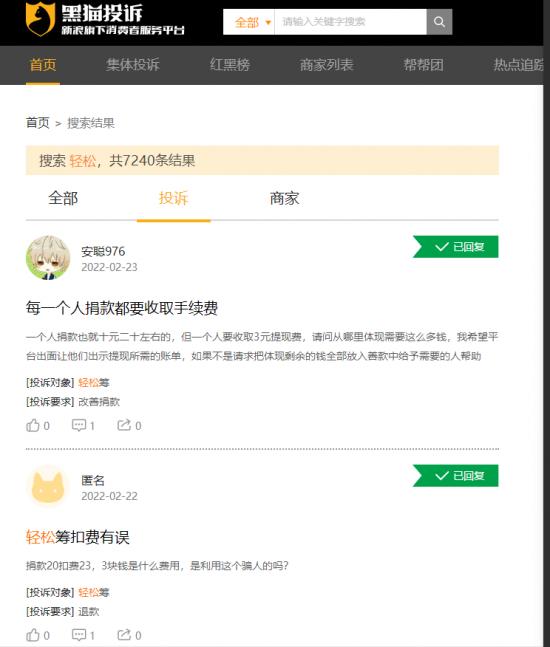This screenshot has width=550, height=647.
Task: Click the anonymous cat avatar of 匿名
Action: (x=48, y=487)
